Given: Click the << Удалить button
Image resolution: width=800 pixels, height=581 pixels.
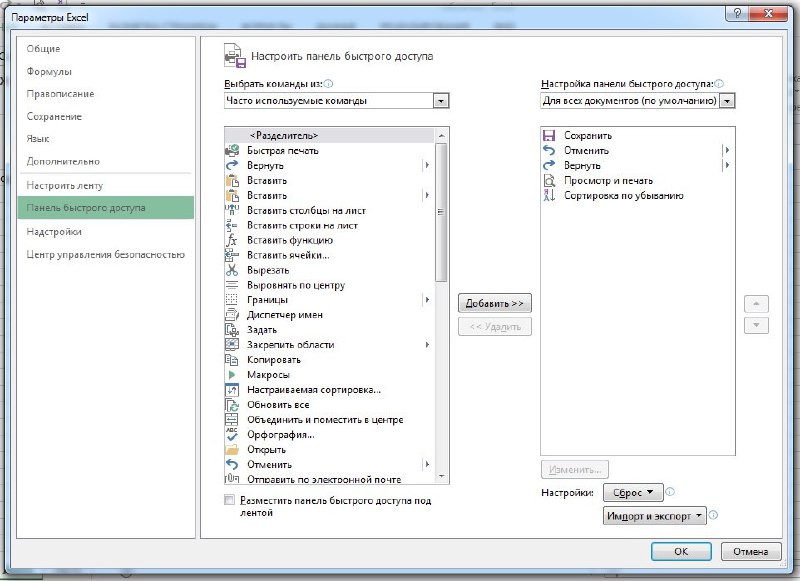Looking at the screenshot, I should tap(494, 326).
